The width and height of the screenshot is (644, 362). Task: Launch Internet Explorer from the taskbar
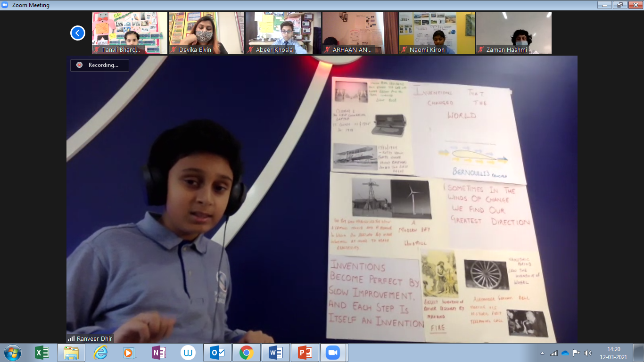[x=100, y=353]
